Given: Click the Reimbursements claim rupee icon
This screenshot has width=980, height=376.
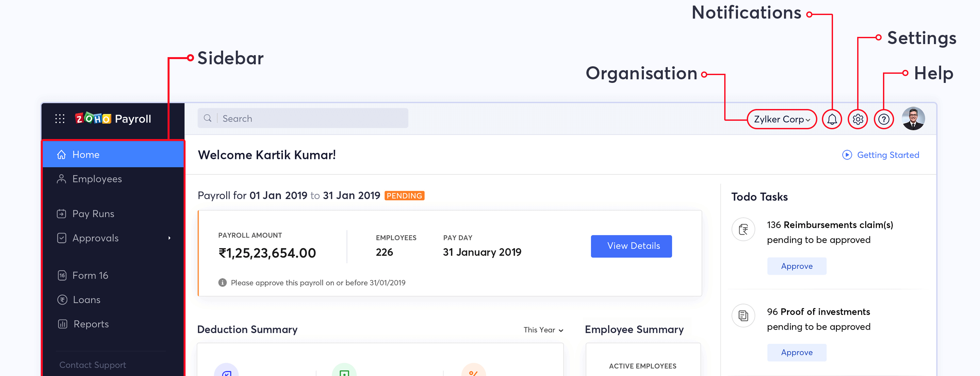Looking at the screenshot, I should coord(743,229).
